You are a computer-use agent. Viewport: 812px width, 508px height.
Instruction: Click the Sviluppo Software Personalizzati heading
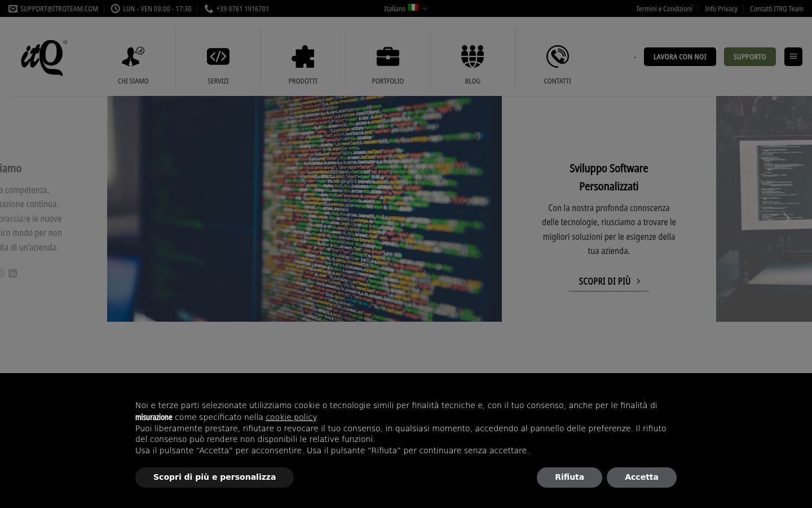point(609,177)
